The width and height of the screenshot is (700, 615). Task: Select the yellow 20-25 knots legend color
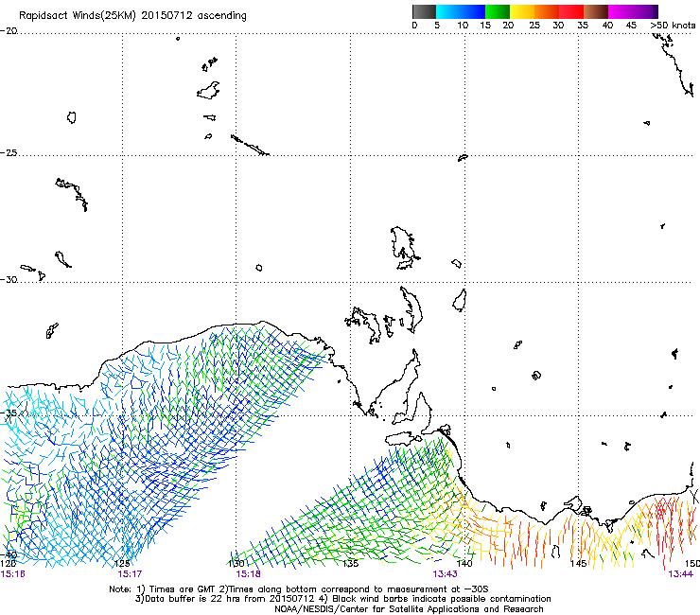point(522,11)
